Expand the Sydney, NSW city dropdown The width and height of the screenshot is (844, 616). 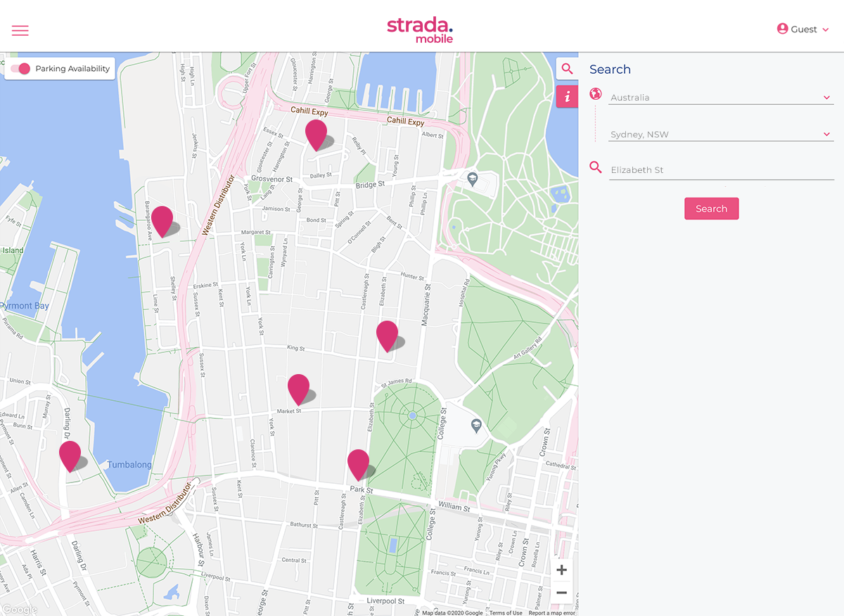(x=721, y=134)
